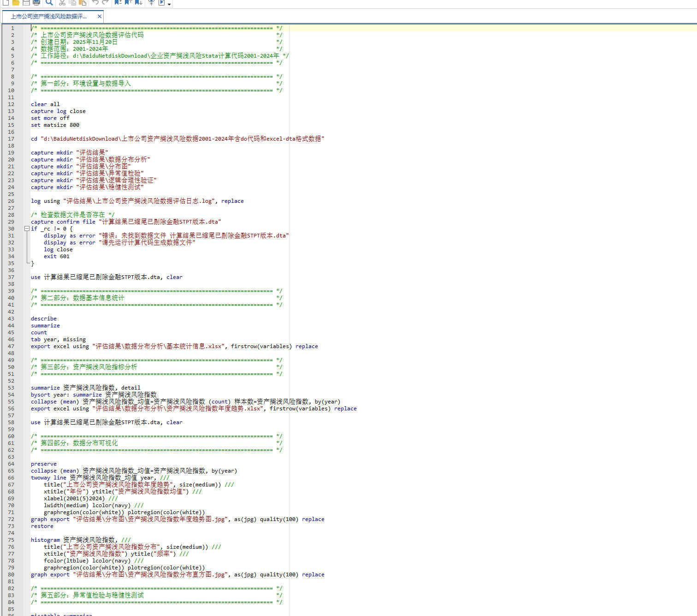Click the 'capture confirm file' line
This screenshot has height=616, width=697.
126,222
